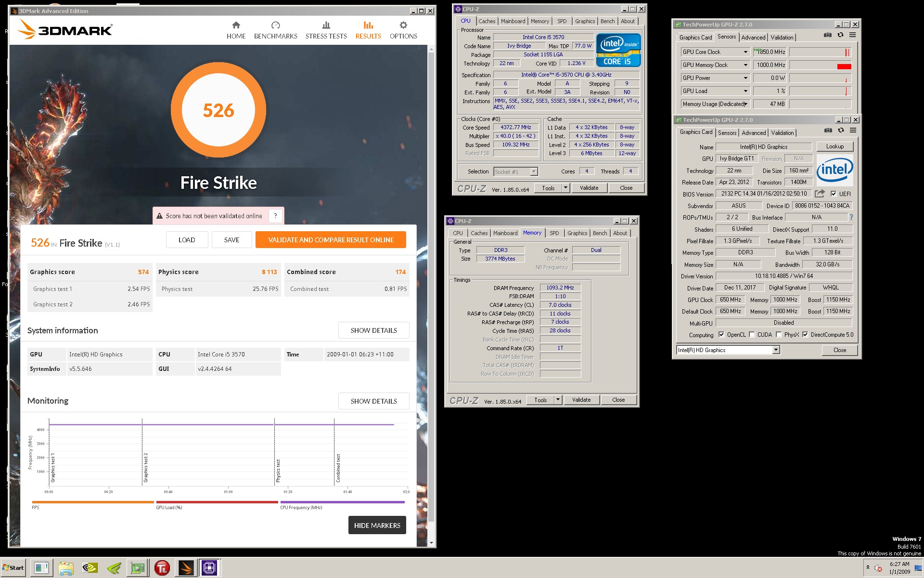Screen dimensions: 924x578
Task: Open the Tools arrow in the CPU-Z Memory window
Action: 558,400
